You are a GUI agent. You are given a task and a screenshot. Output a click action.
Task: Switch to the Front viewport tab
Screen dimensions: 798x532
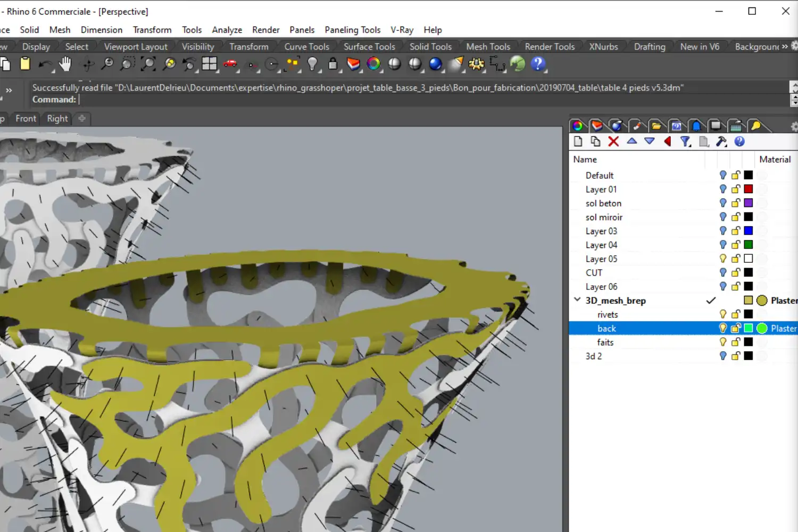click(x=25, y=118)
